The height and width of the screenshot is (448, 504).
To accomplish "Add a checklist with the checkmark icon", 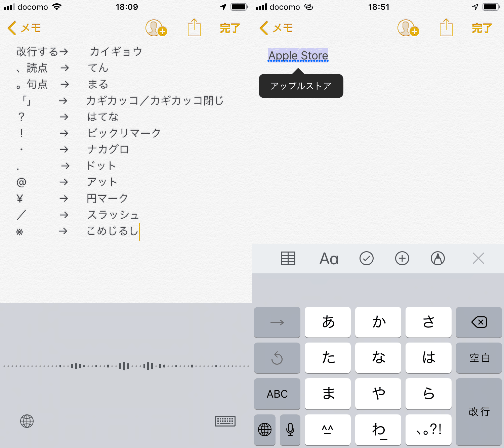I will pos(367,258).
